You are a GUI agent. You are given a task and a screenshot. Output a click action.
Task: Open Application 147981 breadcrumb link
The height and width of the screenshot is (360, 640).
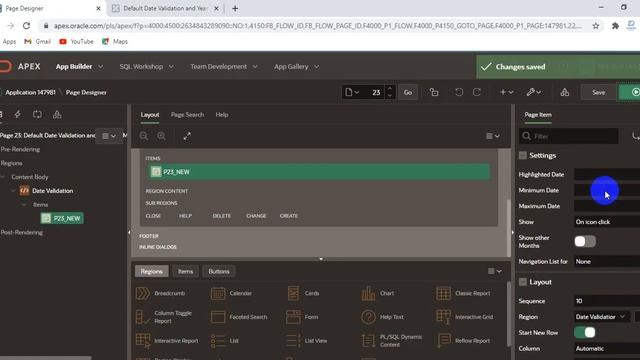pos(31,92)
